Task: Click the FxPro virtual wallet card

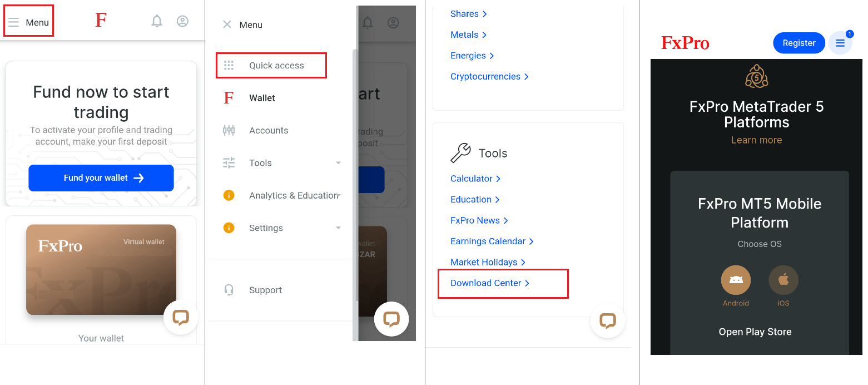Action: [x=101, y=269]
